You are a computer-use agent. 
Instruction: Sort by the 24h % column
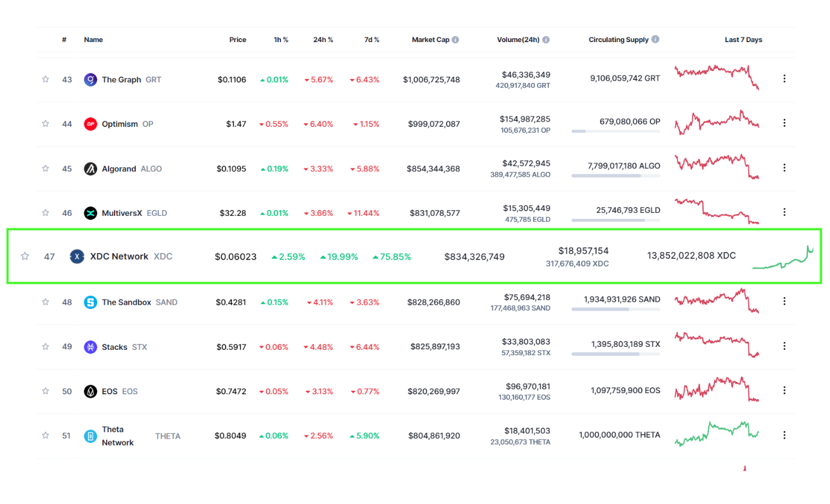[323, 40]
